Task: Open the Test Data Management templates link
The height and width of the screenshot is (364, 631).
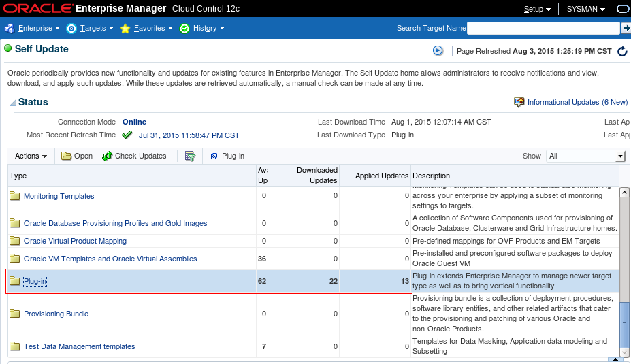Action: (79, 346)
